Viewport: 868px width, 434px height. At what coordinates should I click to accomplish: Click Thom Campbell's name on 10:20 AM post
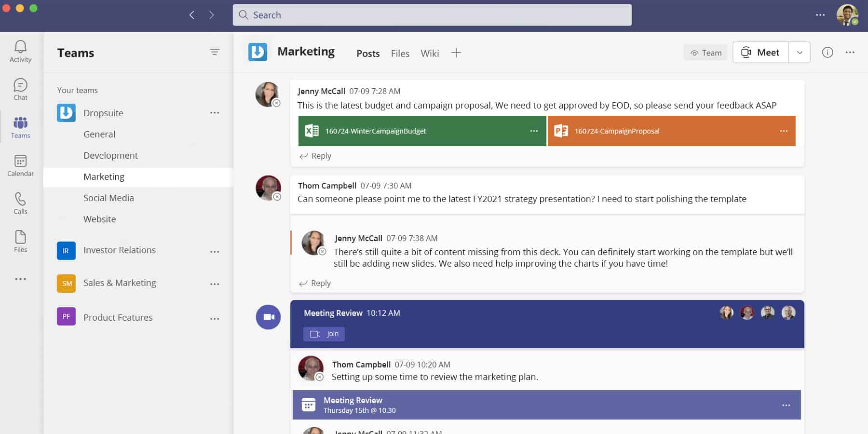(361, 365)
